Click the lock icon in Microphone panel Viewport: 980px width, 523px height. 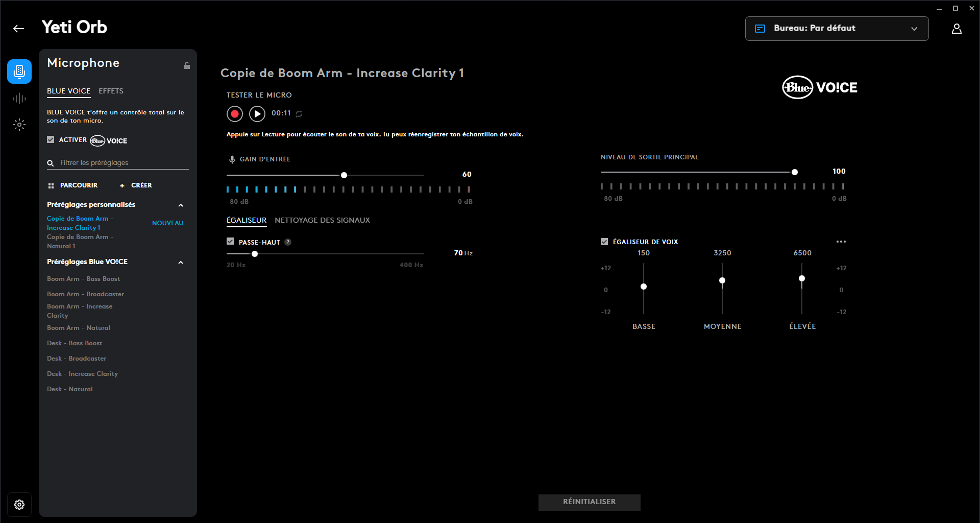click(187, 65)
